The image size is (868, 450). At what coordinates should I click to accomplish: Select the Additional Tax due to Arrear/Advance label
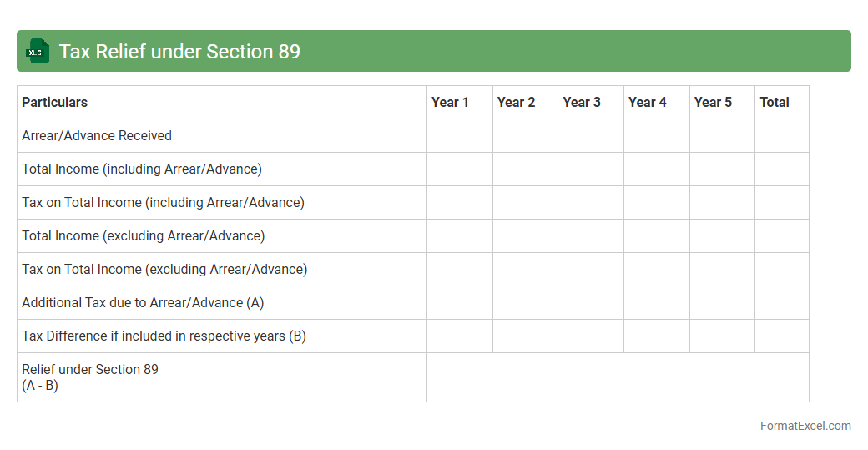[143, 302]
